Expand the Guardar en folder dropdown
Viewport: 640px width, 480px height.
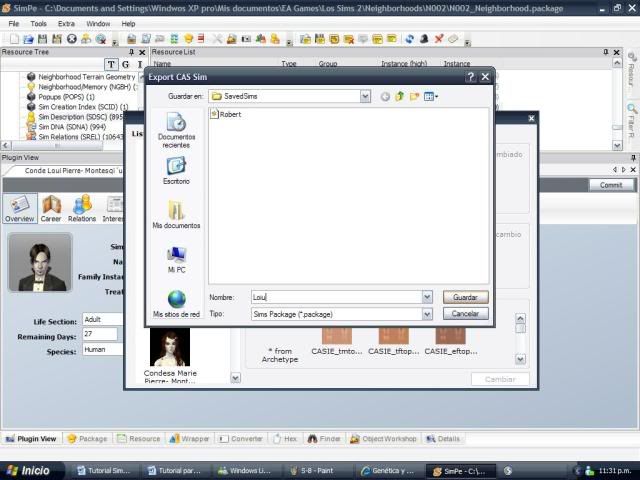tap(365, 96)
